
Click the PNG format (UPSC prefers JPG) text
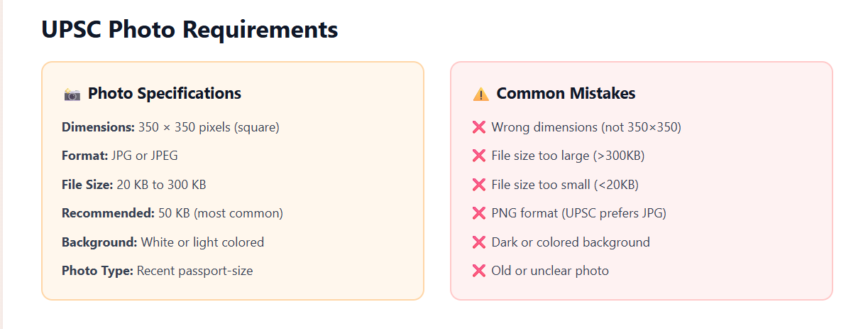coord(578,213)
